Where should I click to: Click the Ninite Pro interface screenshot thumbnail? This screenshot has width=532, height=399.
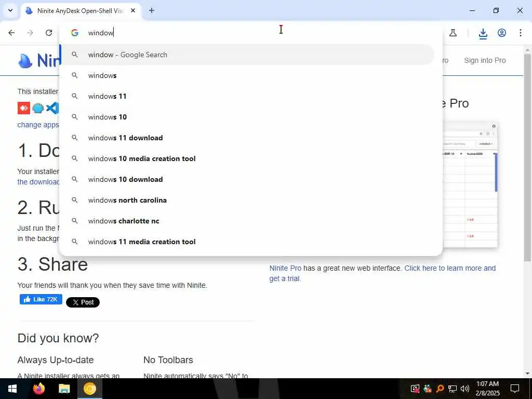[x=470, y=184]
